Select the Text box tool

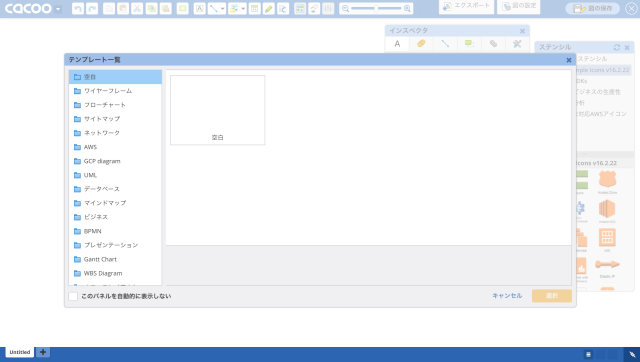(x=199, y=9)
